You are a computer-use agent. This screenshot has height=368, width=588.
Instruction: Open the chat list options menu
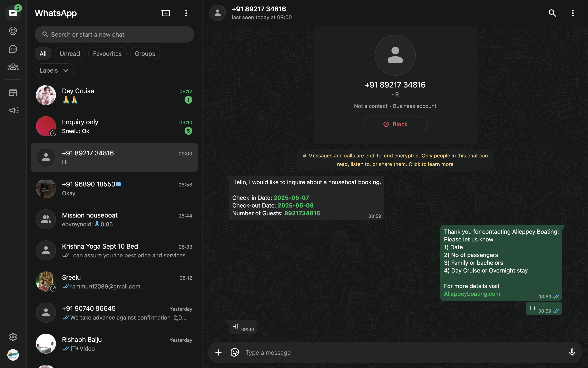186,13
